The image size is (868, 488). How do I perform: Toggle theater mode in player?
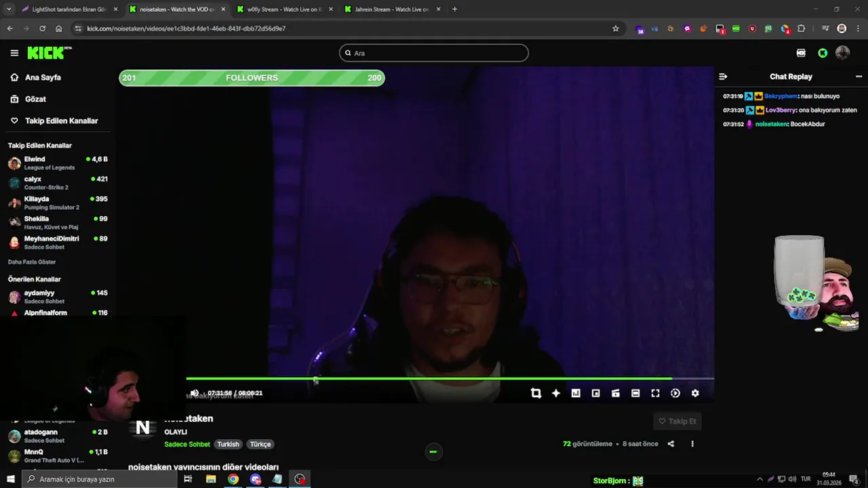[x=635, y=393]
